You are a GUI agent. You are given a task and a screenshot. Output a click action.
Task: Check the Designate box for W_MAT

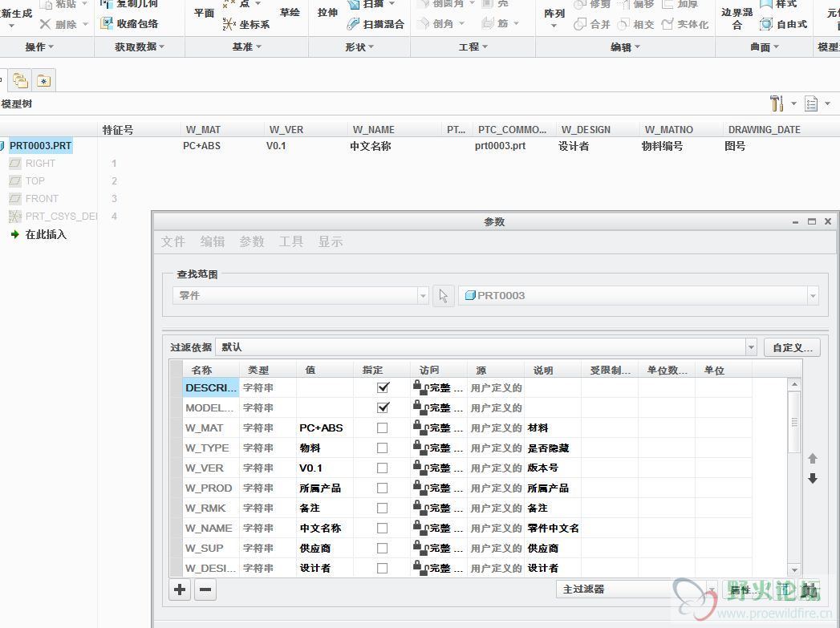382,427
